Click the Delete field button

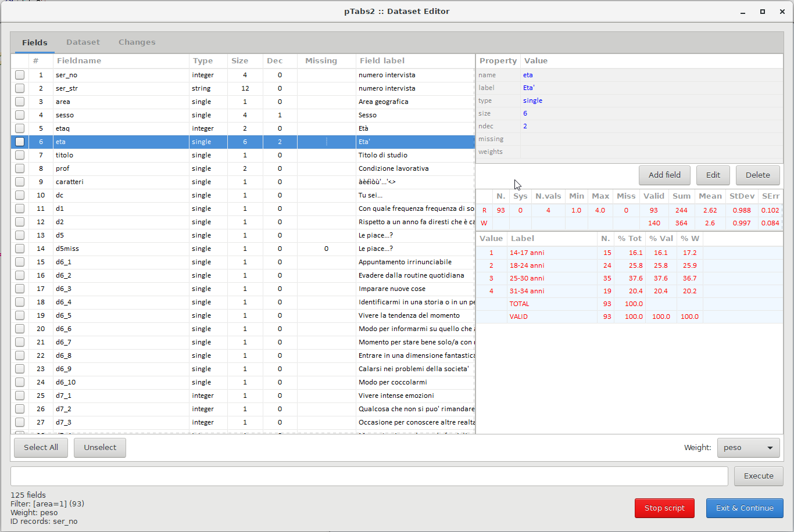click(x=758, y=175)
